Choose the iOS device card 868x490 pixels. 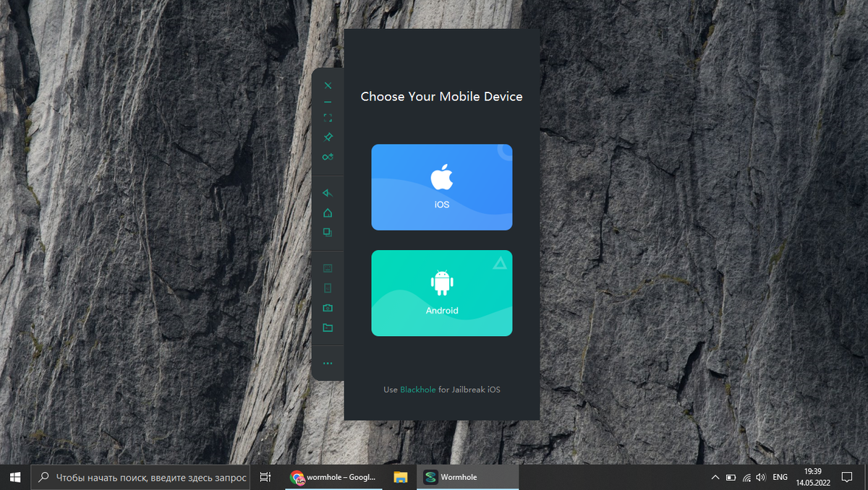tap(442, 187)
